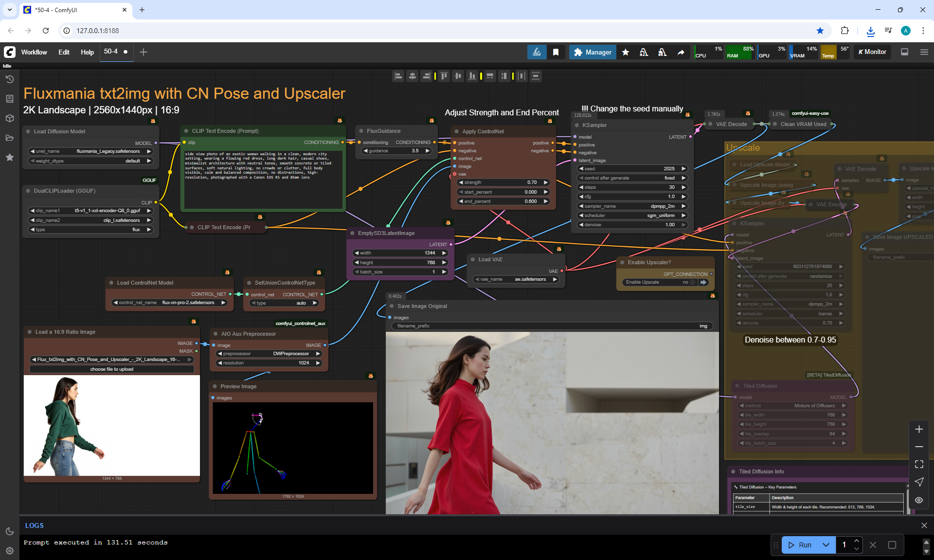Click the loaded pose reference image thumbnail

tap(111, 426)
